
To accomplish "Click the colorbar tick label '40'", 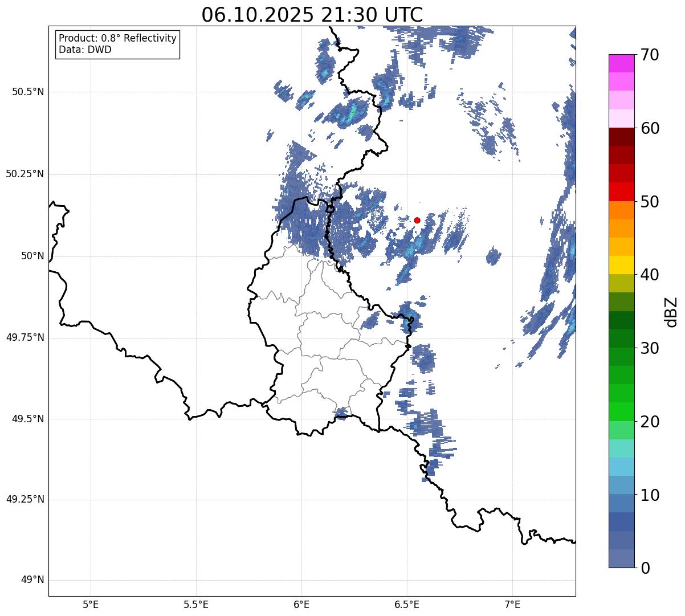I will [650, 275].
